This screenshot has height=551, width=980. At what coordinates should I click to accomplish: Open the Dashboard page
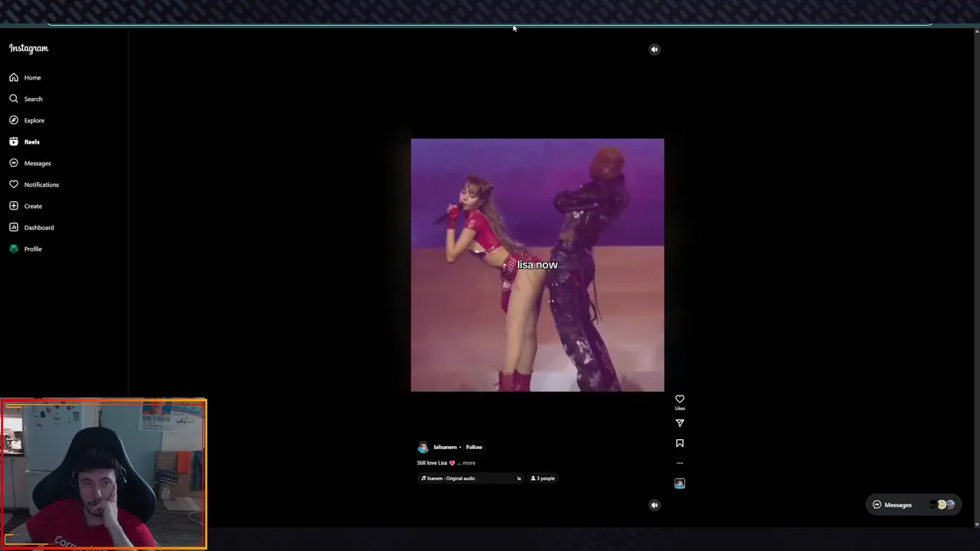point(31,227)
